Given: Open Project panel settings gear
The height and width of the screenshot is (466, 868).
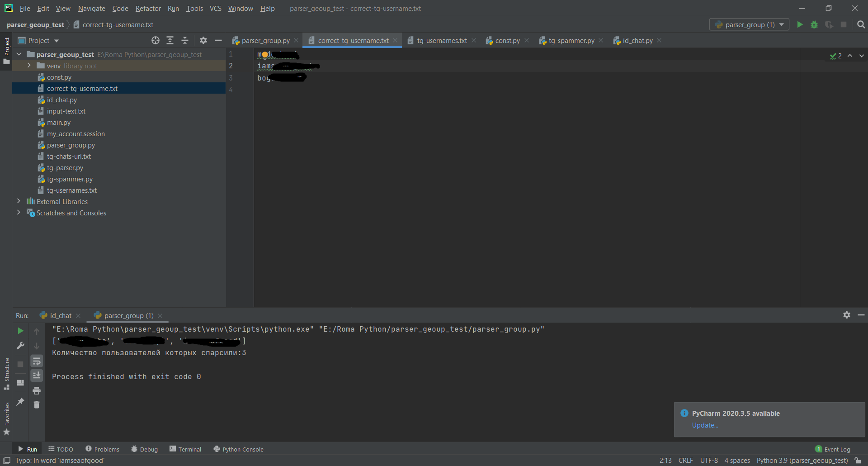Looking at the screenshot, I should pos(203,40).
